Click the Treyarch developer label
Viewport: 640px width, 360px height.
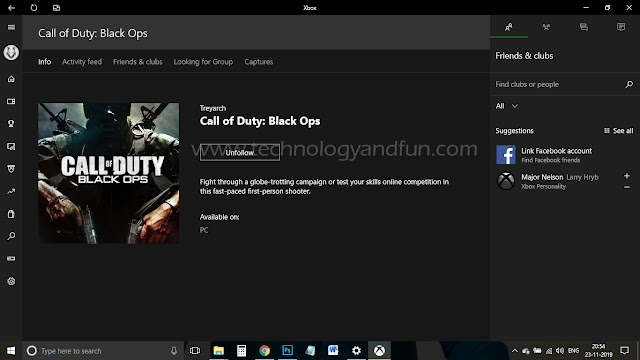tap(213, 108)
